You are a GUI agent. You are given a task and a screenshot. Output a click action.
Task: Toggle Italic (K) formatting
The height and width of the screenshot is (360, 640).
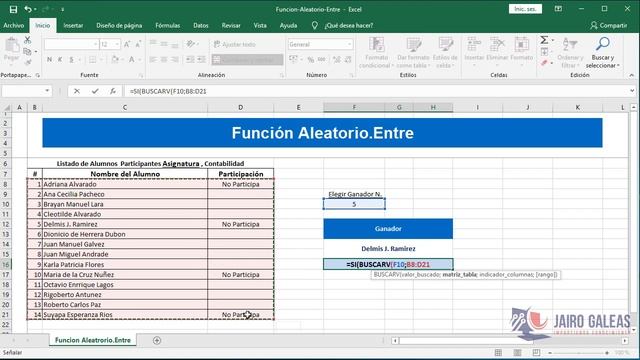pos(60,60)
